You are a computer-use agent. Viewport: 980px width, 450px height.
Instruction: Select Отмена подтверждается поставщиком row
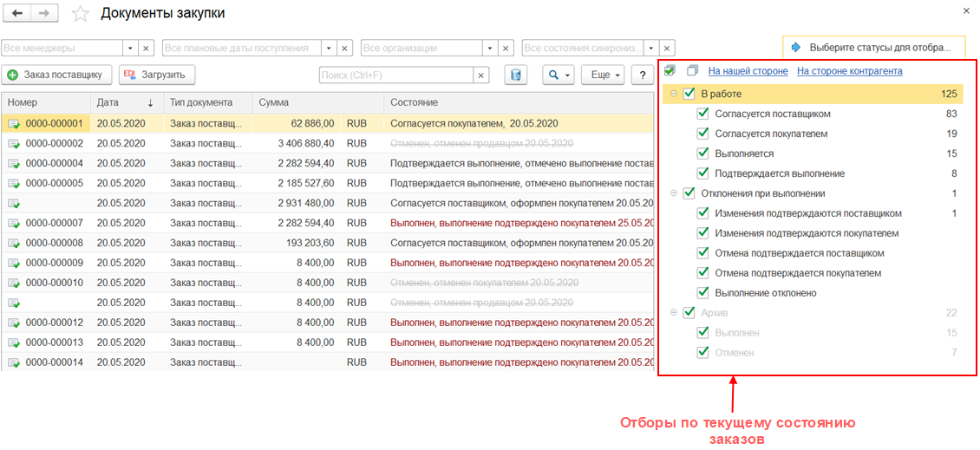tap(813, 253)
